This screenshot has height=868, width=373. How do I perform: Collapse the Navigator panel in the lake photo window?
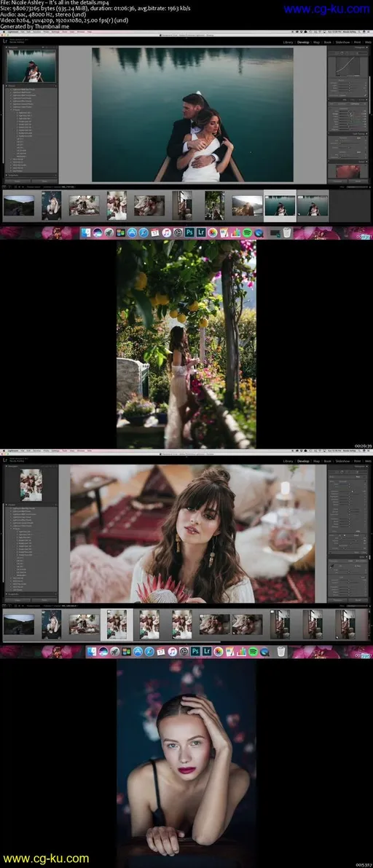7,47
